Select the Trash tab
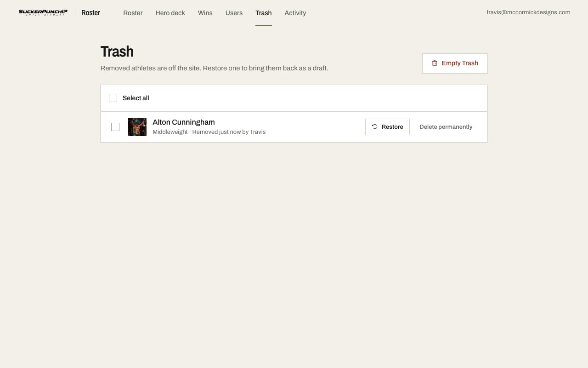This screenshot has height=368, width=588. click(264, 13)
